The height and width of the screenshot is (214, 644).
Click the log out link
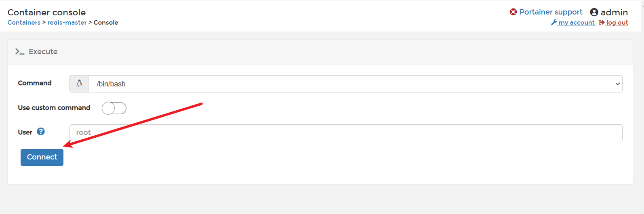pos(617,23)
